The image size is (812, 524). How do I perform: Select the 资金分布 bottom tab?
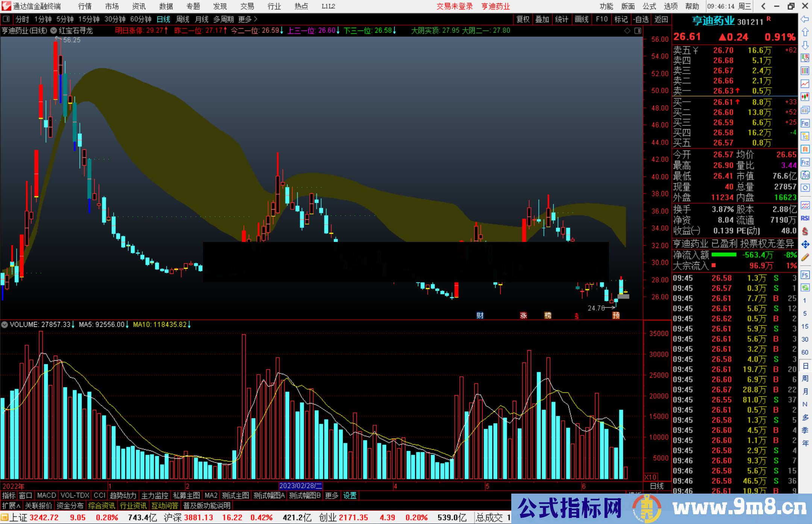[70, 506]
